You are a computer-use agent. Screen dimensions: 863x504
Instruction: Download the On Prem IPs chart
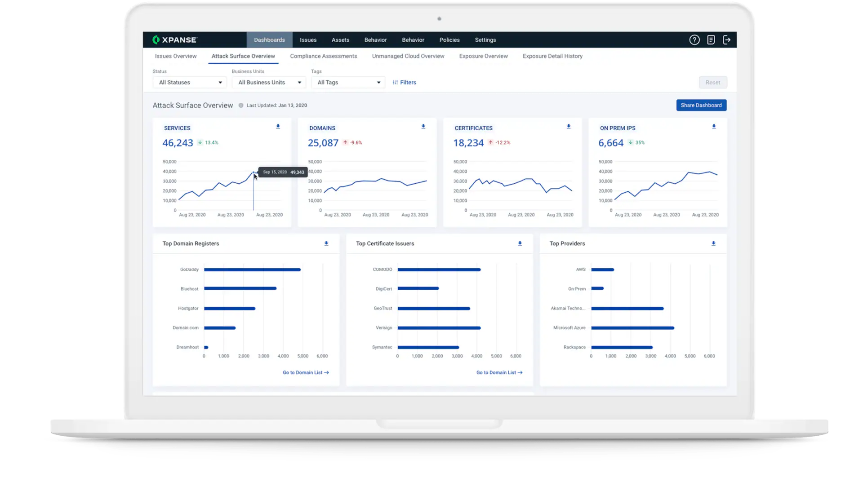(714, 127)
